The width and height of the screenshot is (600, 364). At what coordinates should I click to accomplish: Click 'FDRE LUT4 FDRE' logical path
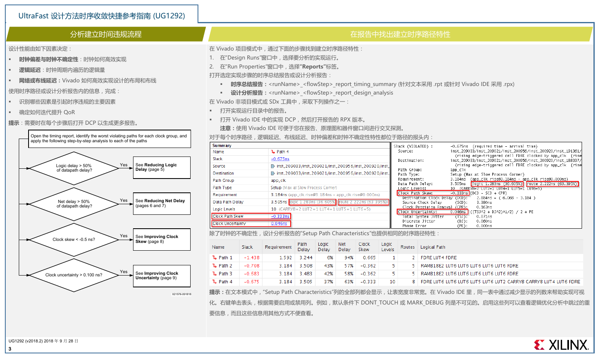[438, 258]
